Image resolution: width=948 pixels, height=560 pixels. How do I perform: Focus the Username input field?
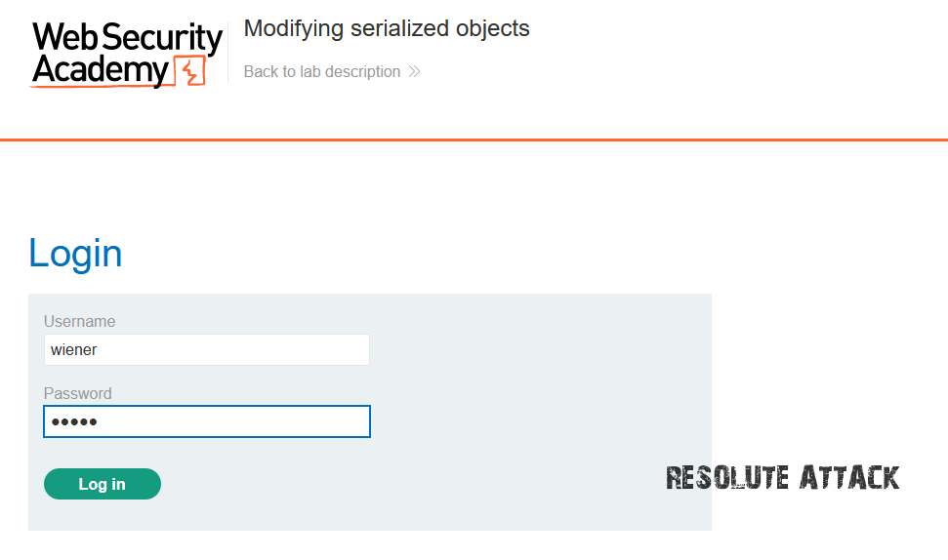[206, 349]
